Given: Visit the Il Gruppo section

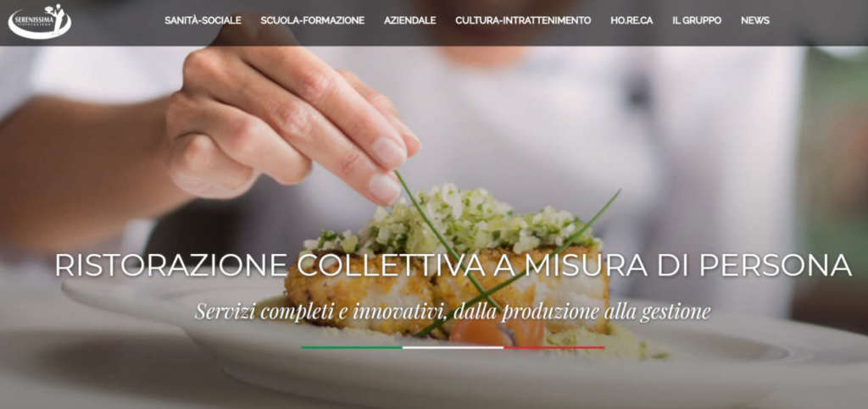Looking at the screenshot, I should coord(697,20).
